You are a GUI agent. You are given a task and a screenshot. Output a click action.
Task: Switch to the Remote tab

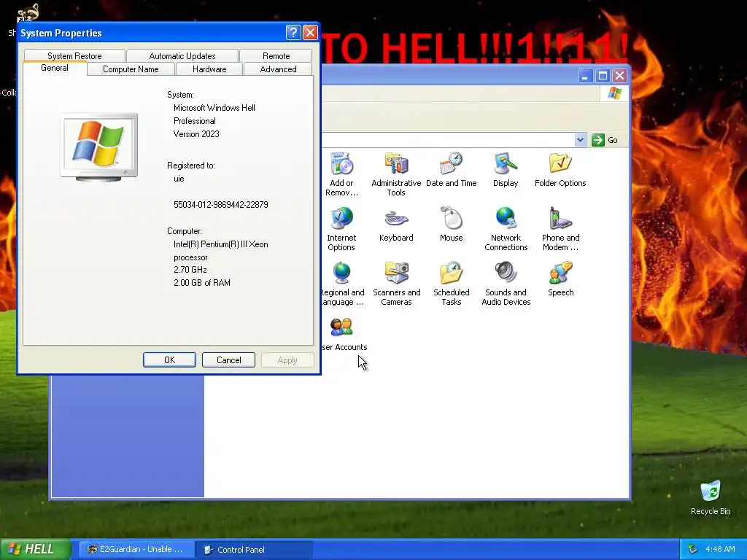click(276, 55)
